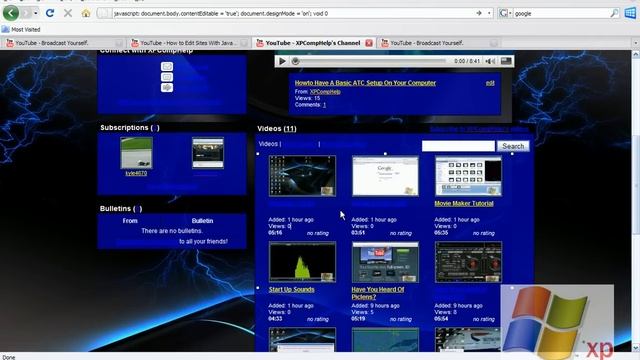Image resolution: width=640 pixels, height=360 pixels.
Task: Open the Most Visited bookmarks folder
Action: (x=21, y=29)
